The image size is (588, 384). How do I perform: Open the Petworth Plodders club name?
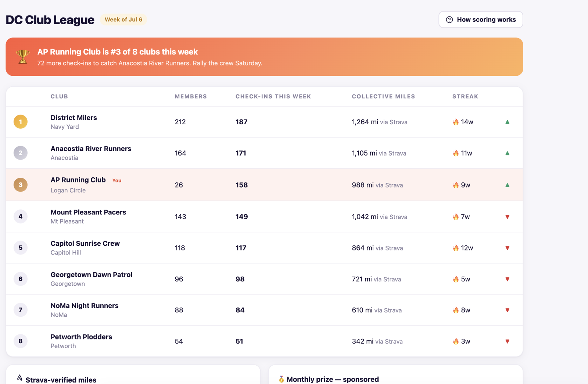coord(81,337)
